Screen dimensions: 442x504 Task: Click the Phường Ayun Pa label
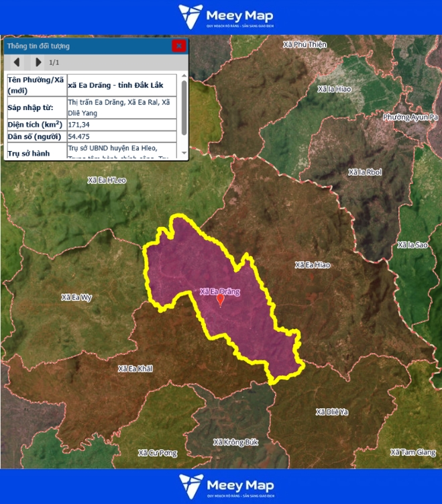(x=410, y=117)
